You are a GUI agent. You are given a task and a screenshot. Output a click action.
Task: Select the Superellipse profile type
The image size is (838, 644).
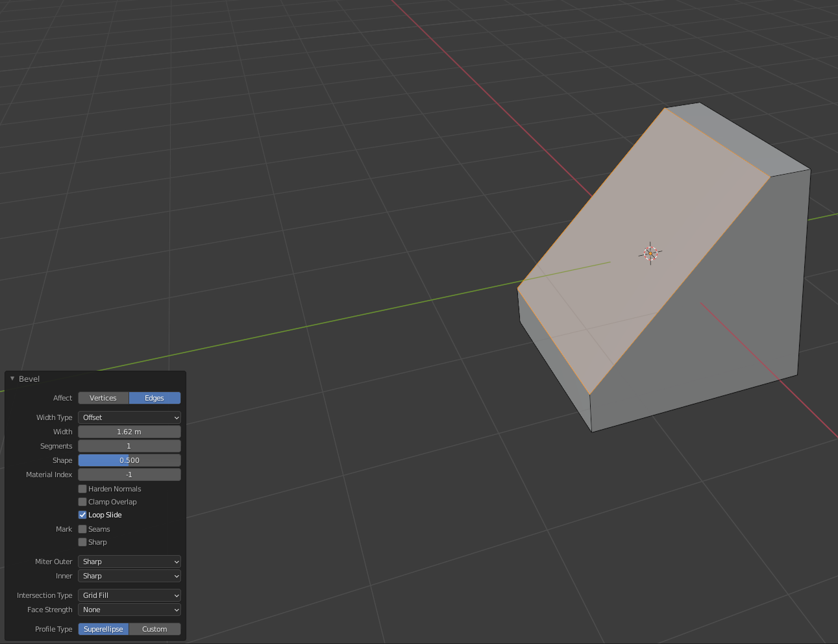(103, 628)
